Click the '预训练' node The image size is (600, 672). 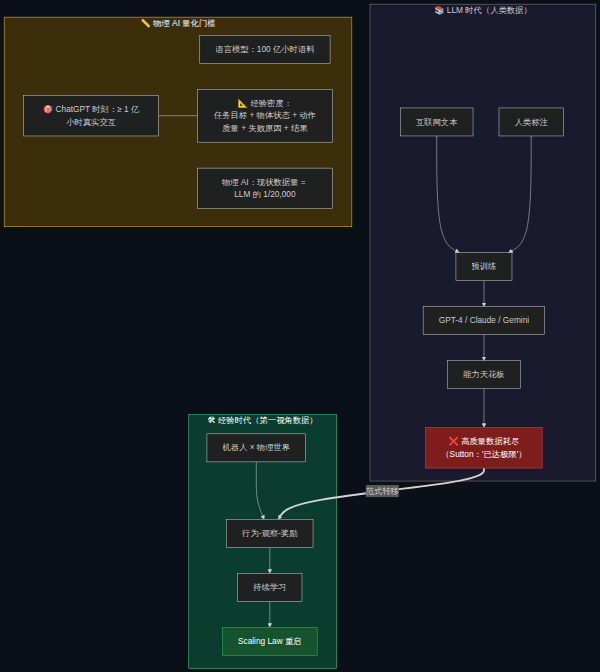[484, 266]
